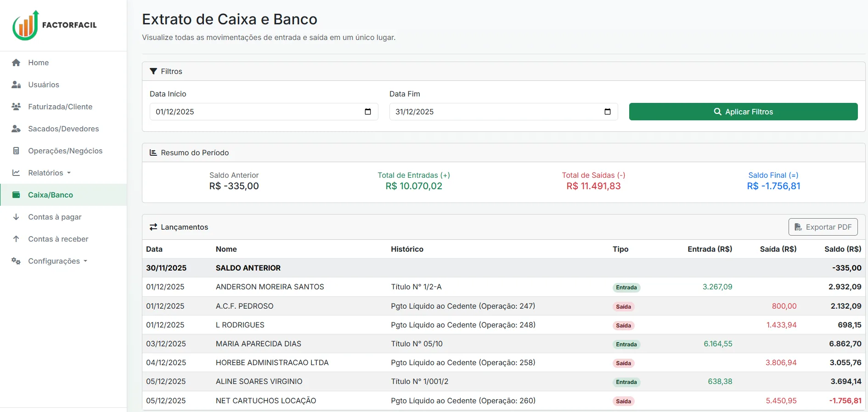Click the R$ 10.070,02 total entradas value
868x412 pixels.
point(414,186)
